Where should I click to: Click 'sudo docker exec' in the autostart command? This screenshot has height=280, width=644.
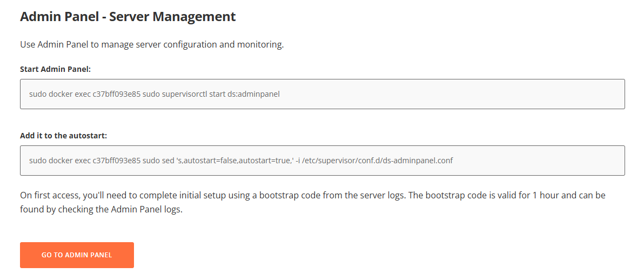pyautogui.click(x=59, y=161)
